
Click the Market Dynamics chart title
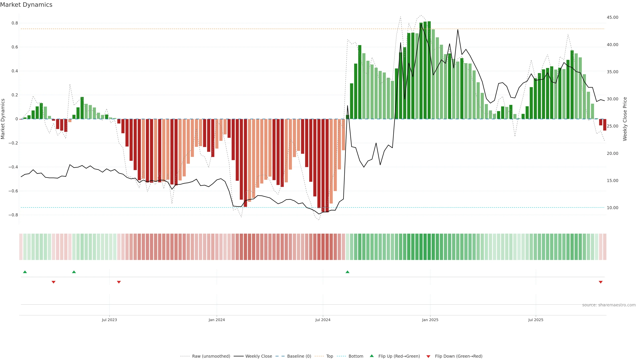[26, 5]
